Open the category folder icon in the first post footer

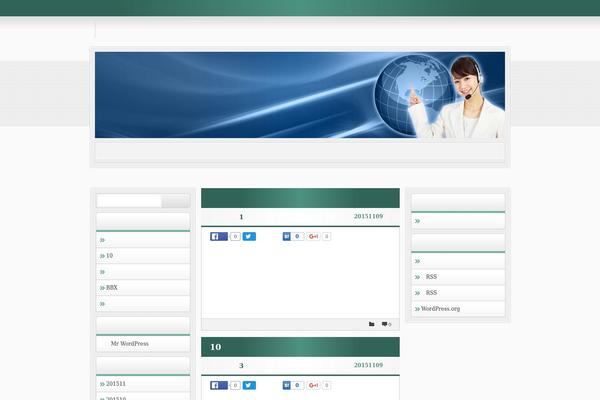[x=372, y=324]
